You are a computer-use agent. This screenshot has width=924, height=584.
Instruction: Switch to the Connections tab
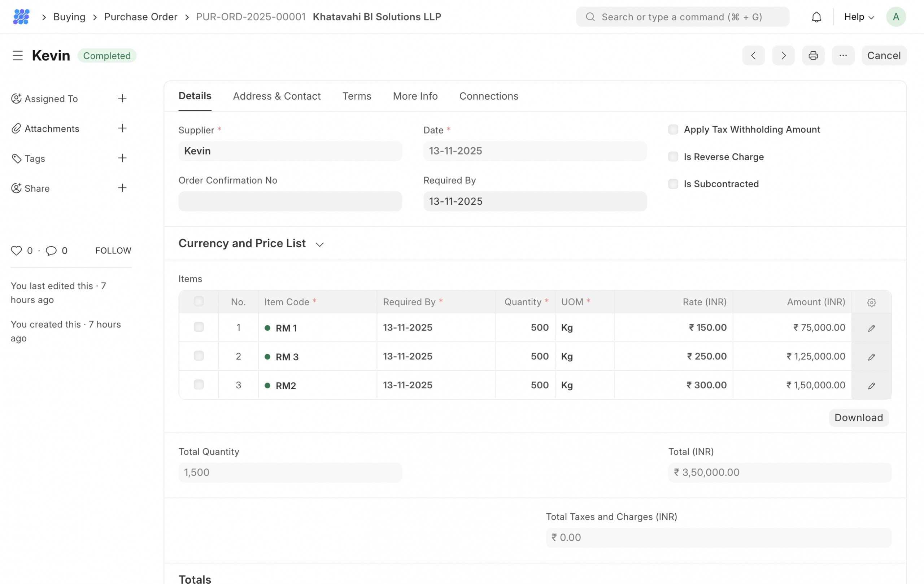pyautogui.click(x=488, y=96)
